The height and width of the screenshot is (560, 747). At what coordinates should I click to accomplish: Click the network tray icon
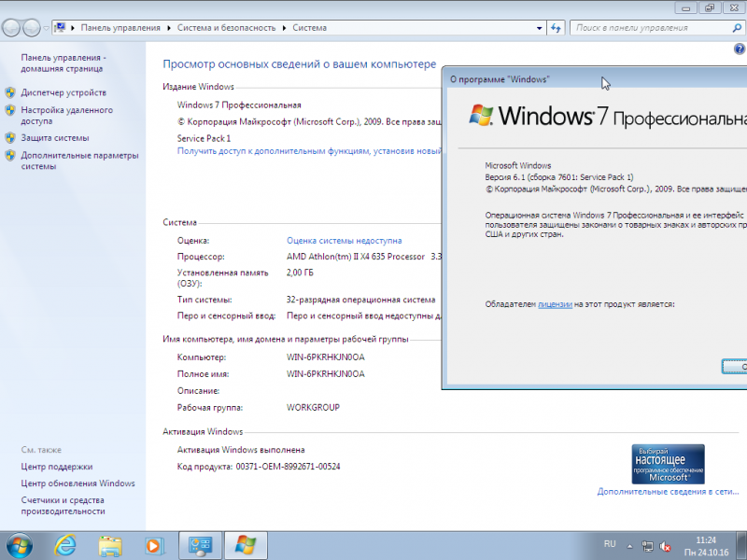point(647,546)
